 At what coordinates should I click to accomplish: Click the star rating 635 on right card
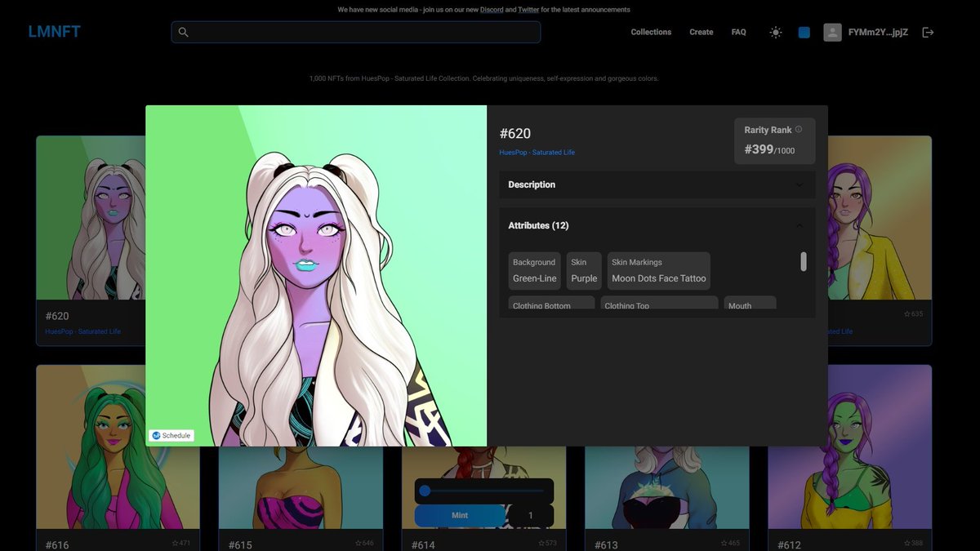[913, 313]
